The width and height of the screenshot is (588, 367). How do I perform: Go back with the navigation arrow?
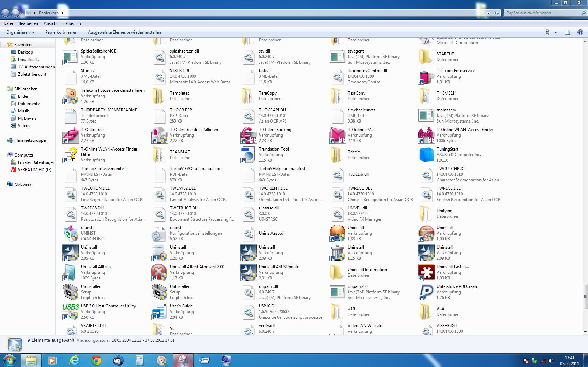(x=5, y=13)
